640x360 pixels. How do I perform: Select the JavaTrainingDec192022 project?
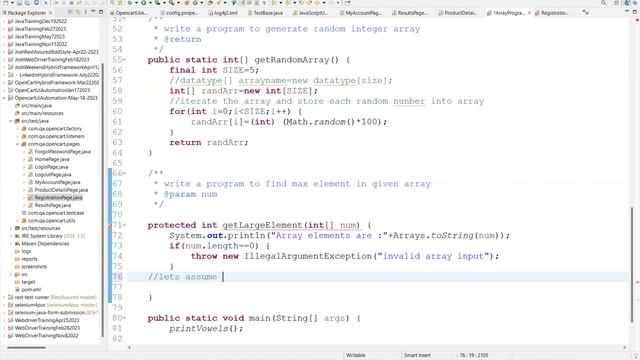[x=40, y=21]
